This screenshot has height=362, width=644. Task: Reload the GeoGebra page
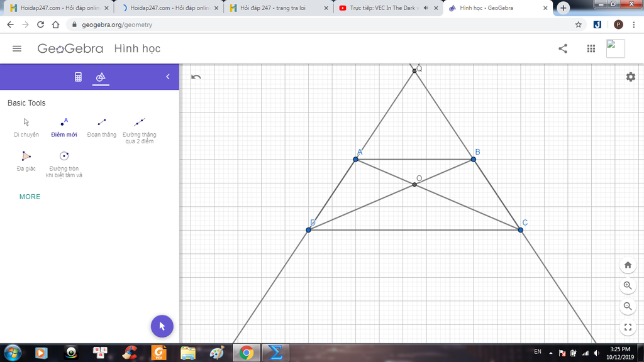point(40,25)
